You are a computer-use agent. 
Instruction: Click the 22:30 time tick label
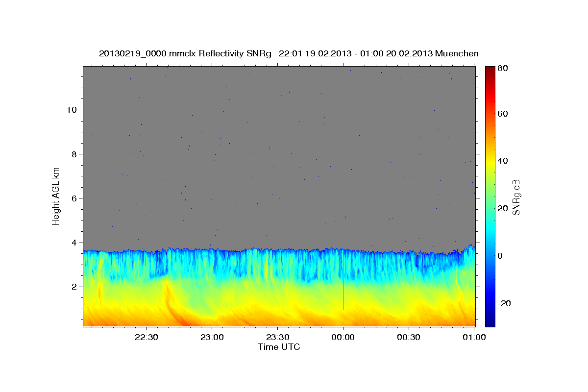(x=146, y=338)
